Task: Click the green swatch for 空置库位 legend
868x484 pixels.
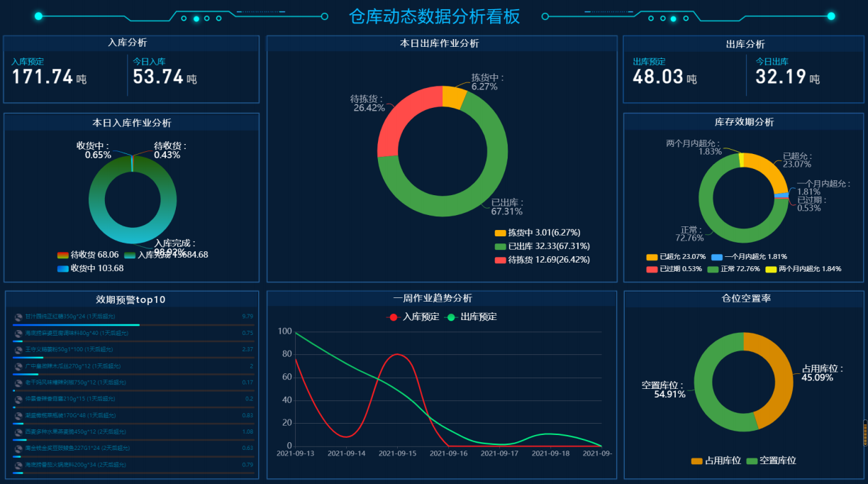Action: point(752,461)
